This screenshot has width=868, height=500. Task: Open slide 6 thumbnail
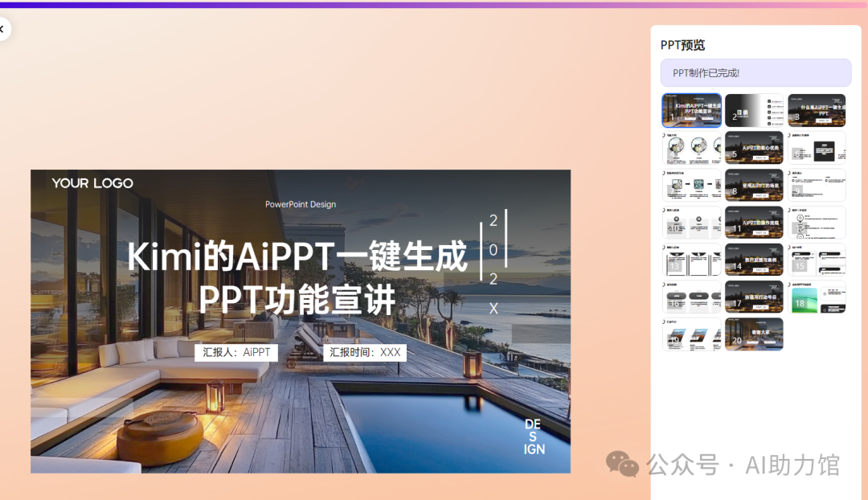[x=817, y=148]
